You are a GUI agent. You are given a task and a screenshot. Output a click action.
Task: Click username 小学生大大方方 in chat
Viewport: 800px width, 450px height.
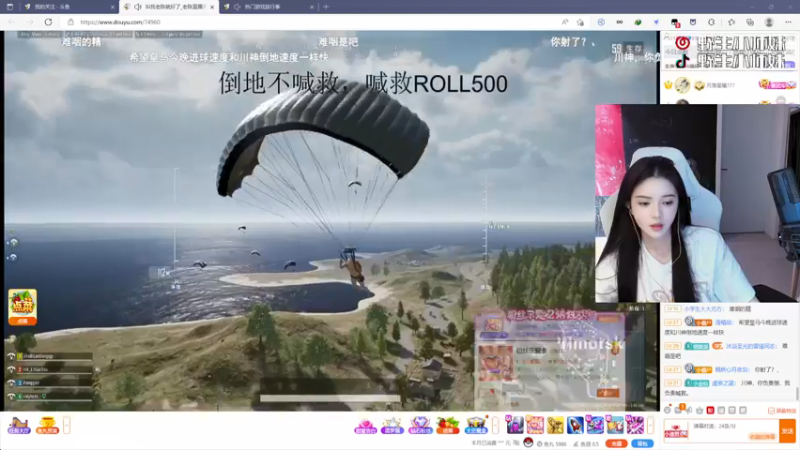coord(705,309)
